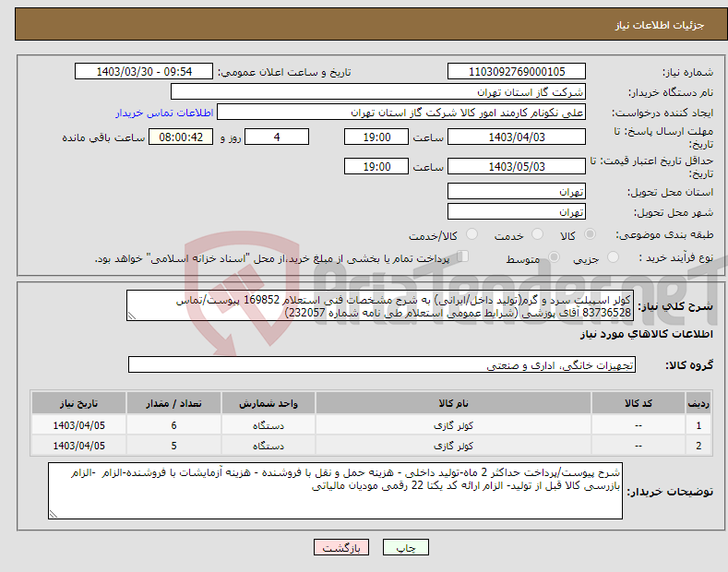Select the جزیی purchase type radio

click(613, 256)
